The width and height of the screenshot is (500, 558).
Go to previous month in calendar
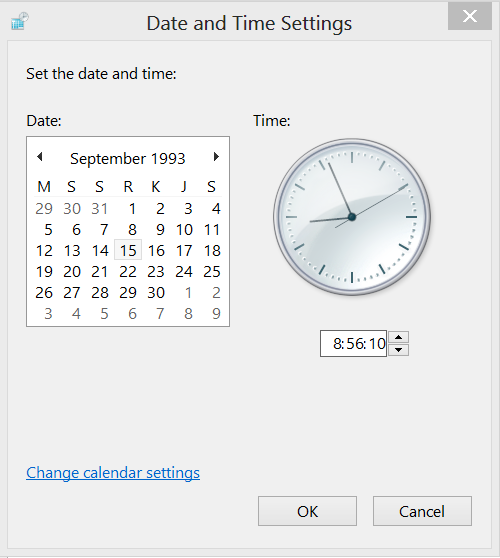coord(40,157)
